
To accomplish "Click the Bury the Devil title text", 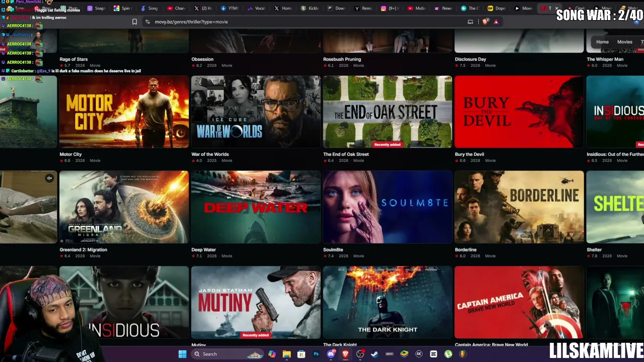I will click(469, 154).
